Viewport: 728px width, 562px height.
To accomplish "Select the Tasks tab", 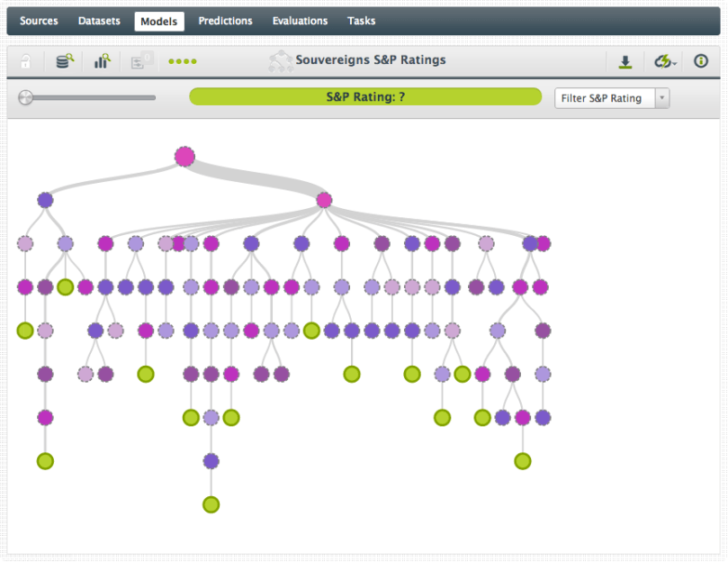I will (361, 21).
